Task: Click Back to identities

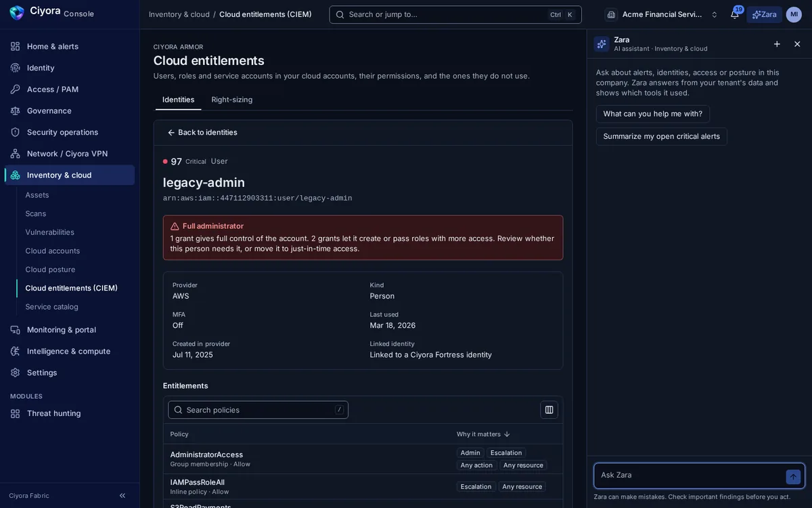Action: [202, 133]
